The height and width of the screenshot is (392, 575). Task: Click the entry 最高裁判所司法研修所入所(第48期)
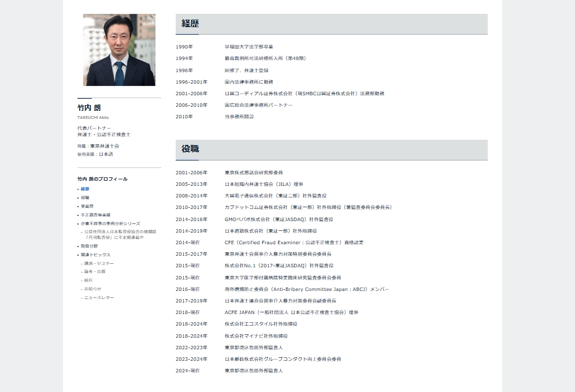point(265,58)
